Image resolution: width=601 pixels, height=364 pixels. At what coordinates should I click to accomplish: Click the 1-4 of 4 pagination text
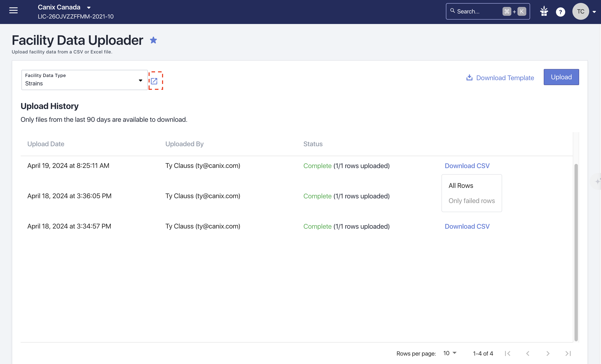click(483, 353)
